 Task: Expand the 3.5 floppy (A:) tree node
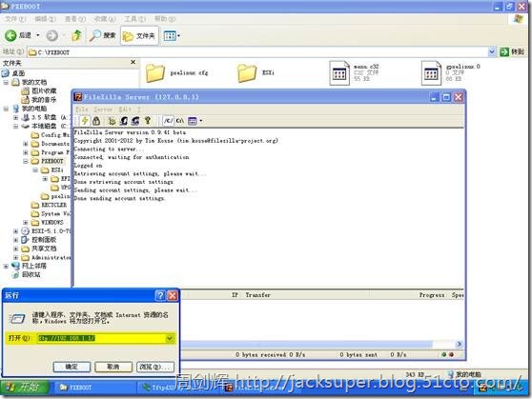coord(15,118)
